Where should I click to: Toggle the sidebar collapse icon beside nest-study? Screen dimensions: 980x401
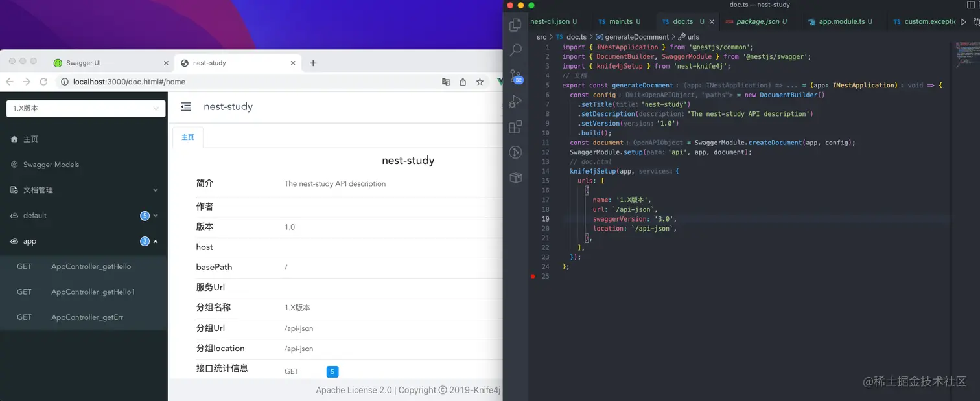[x=186, y=107]
